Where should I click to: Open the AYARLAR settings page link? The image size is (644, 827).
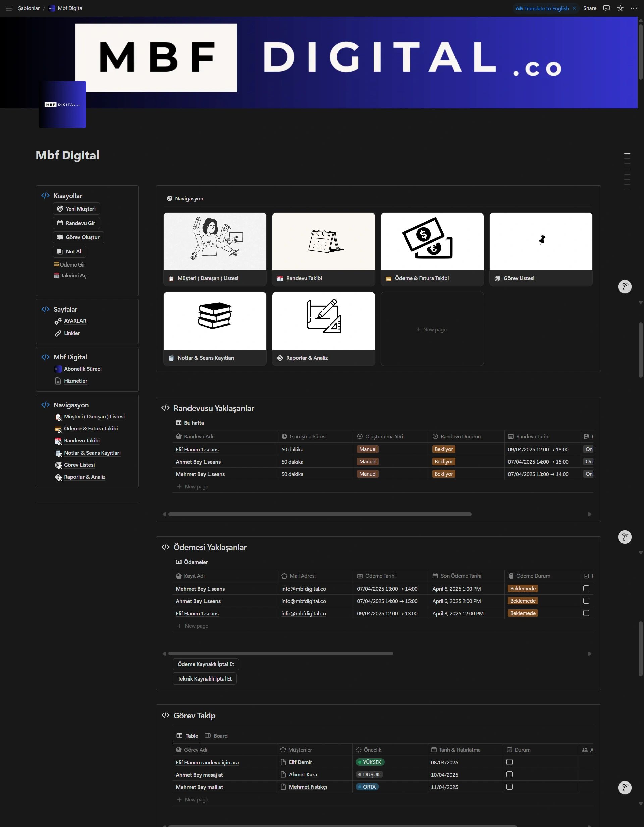[x=74, y=321]
